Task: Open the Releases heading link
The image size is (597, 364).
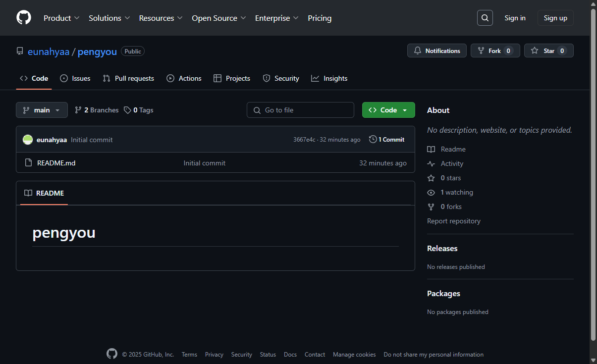Action: pyautogui.click(x=442, y=248)
